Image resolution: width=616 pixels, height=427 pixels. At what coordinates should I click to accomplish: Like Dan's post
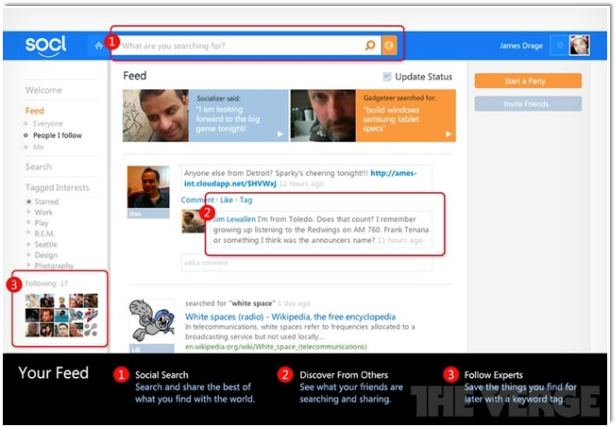tap(226, 200)
